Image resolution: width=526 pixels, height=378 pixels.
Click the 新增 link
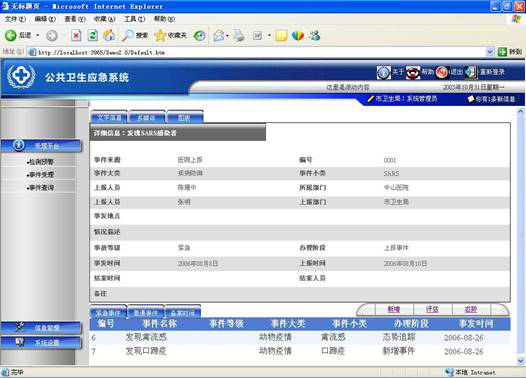pos(394,309)
